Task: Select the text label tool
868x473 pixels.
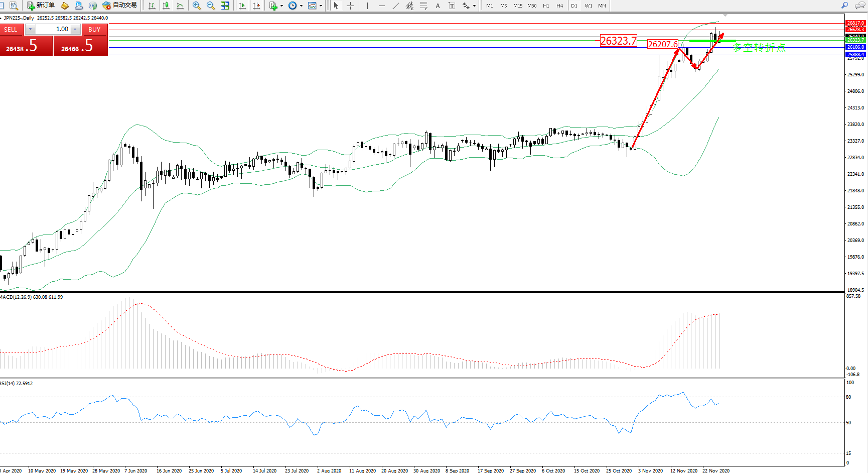Action: [452, 6]
